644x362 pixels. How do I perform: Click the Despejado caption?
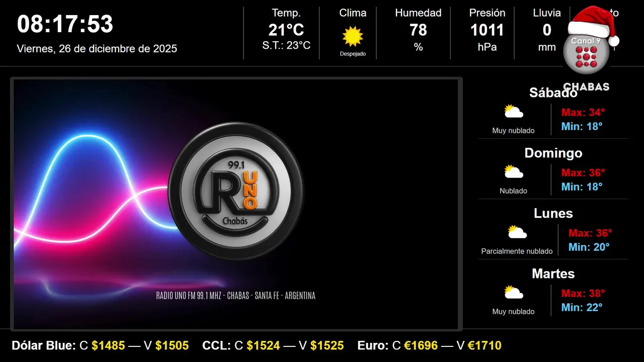(x=353, y=54)
